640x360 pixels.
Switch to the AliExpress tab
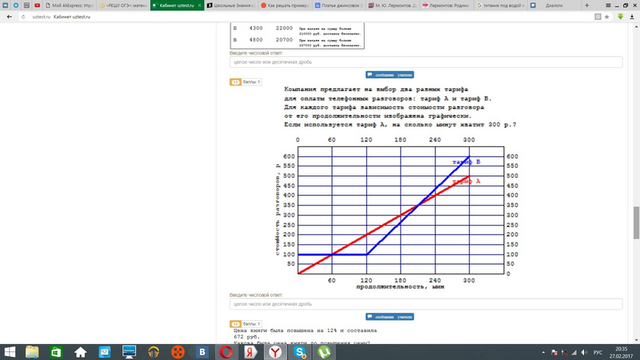tap(70, 5)
